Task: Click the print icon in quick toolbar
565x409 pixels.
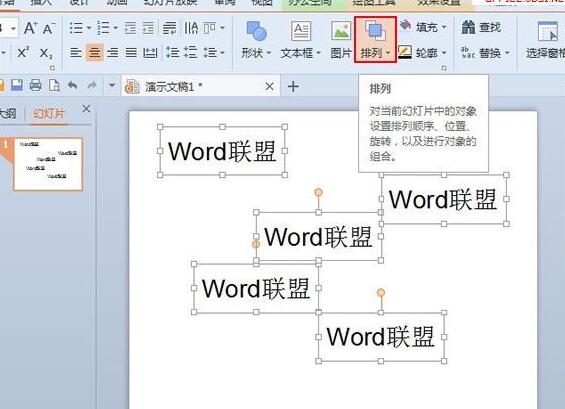Action: click(x=35, y=85)
